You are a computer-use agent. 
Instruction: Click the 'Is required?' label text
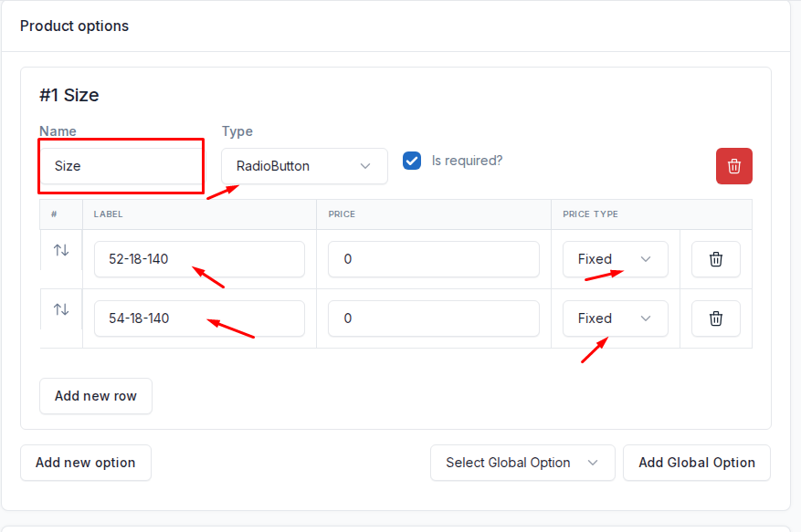(467, 161)
